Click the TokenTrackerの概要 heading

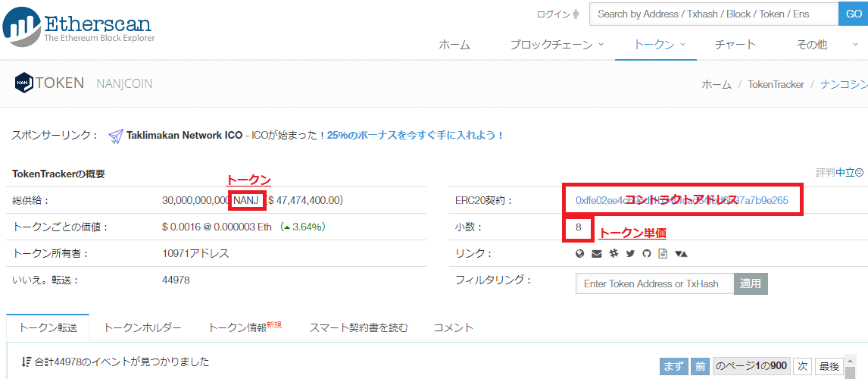coord(58,174)
